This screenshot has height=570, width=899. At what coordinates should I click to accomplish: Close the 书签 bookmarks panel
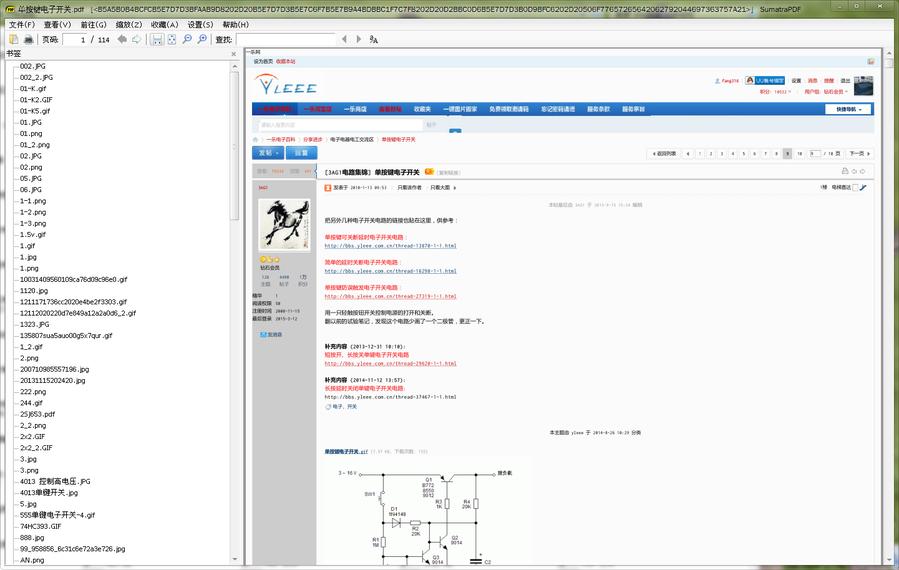[234, 54]
